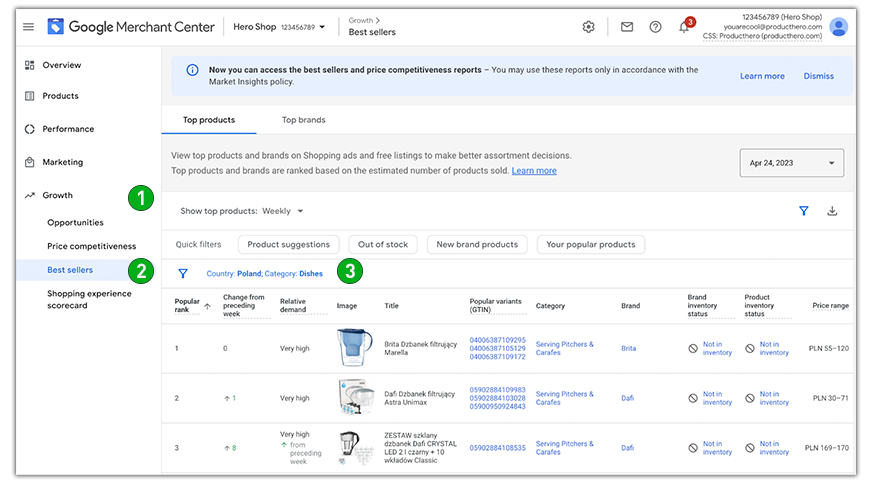Click price range PLN 169–170
Screen dimensions: 872x484
click(x=826, y=448)
